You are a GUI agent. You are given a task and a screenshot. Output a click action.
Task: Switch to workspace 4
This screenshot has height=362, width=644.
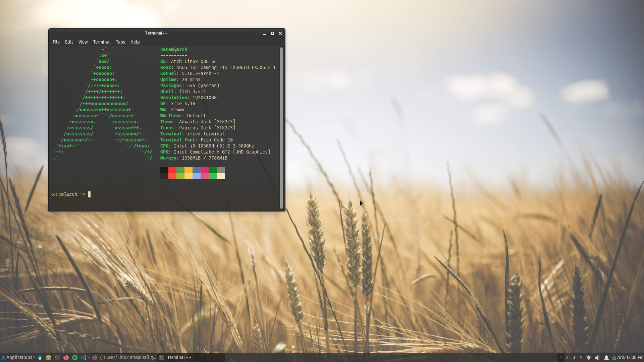coord(581,358)
